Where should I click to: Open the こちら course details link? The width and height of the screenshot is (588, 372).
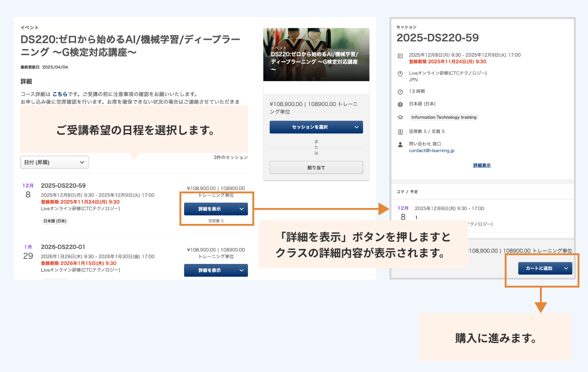(60, 94)
